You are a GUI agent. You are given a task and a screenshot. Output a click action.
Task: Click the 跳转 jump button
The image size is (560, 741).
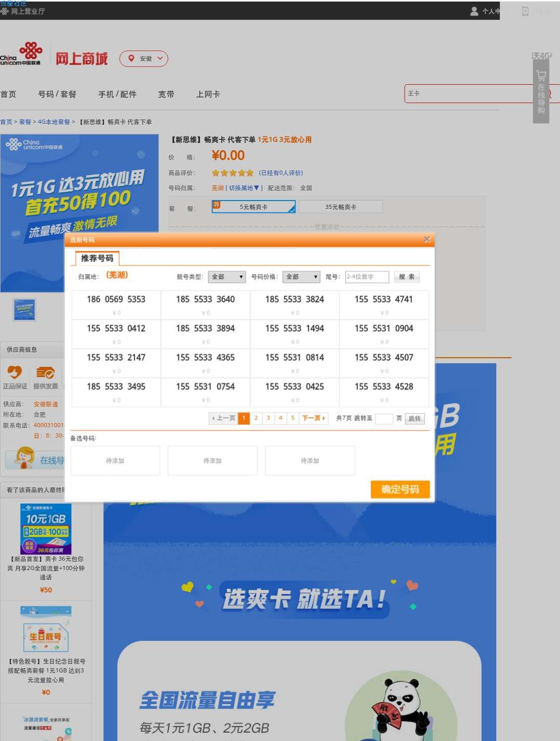(x=415, y=418)
